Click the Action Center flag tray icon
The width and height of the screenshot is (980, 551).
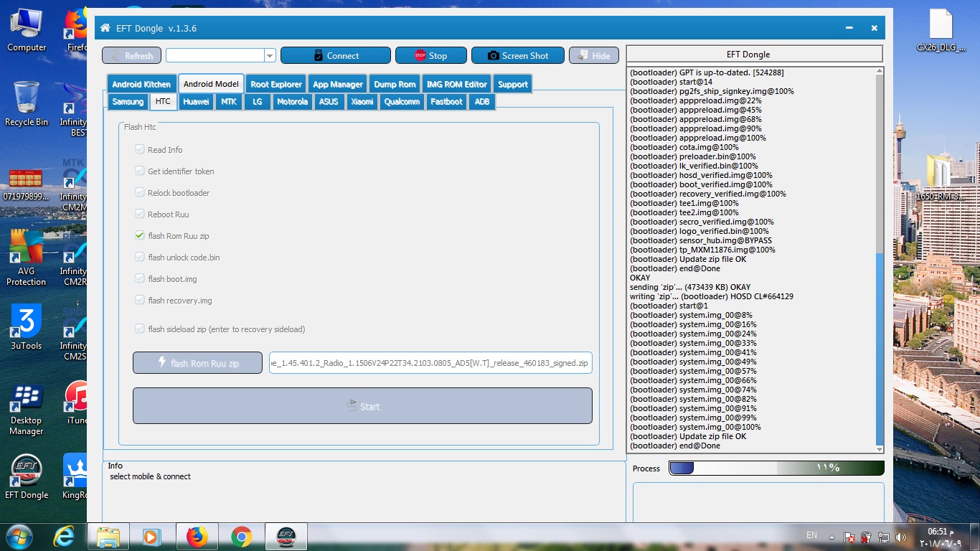[849, 537]
